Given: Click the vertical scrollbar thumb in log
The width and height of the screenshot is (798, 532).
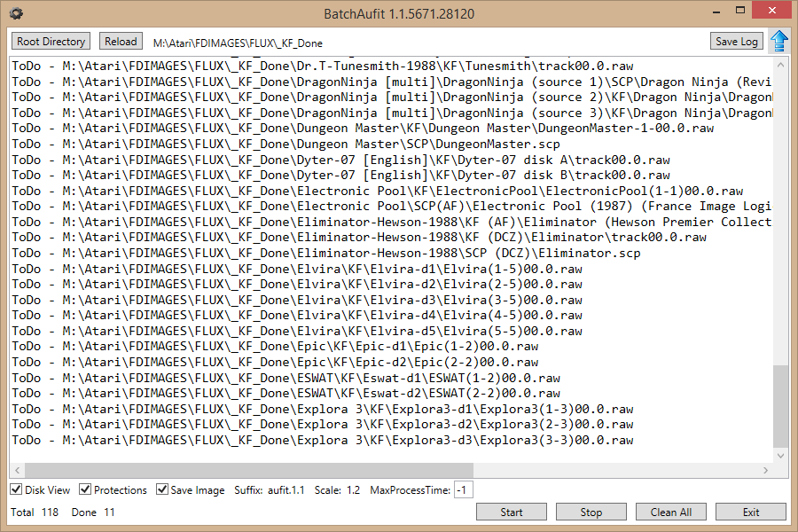Looking at the screenshot, I should 780,406.
